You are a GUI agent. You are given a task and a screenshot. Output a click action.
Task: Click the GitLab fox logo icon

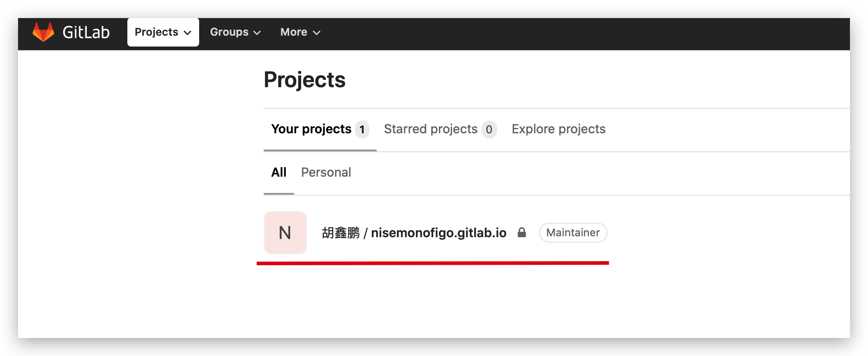pyautogui.click(x=43, y=32)
